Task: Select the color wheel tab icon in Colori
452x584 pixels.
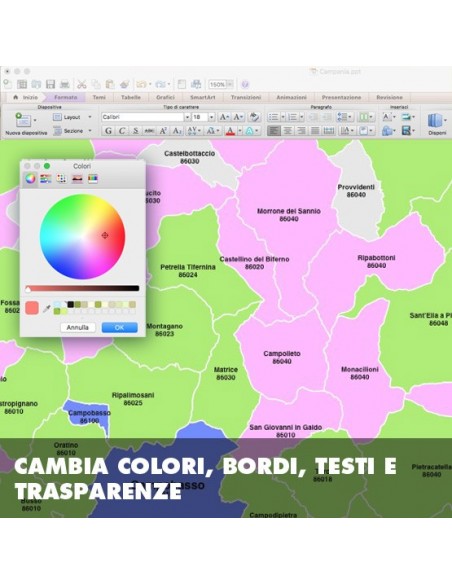Action: [31, 179]
